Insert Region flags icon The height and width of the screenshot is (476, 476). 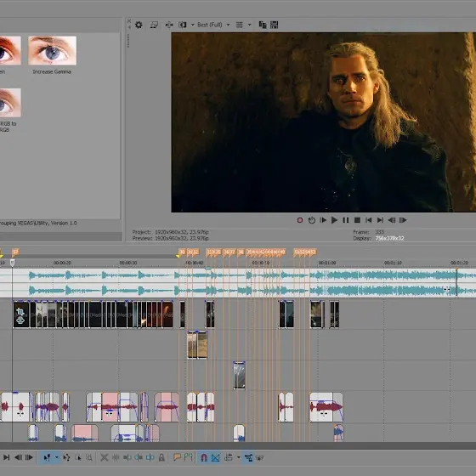(x=188, y=457)
